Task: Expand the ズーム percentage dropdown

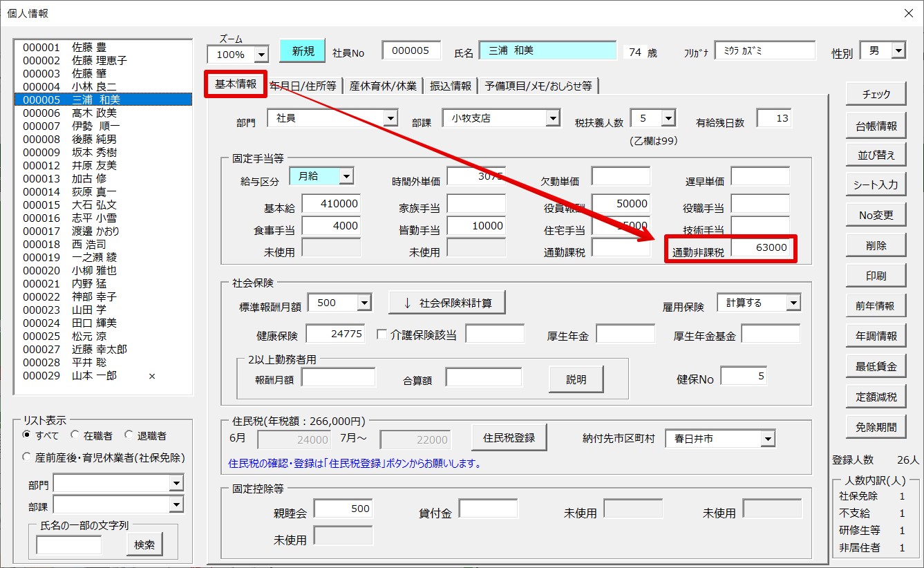Action: point(261,55)
